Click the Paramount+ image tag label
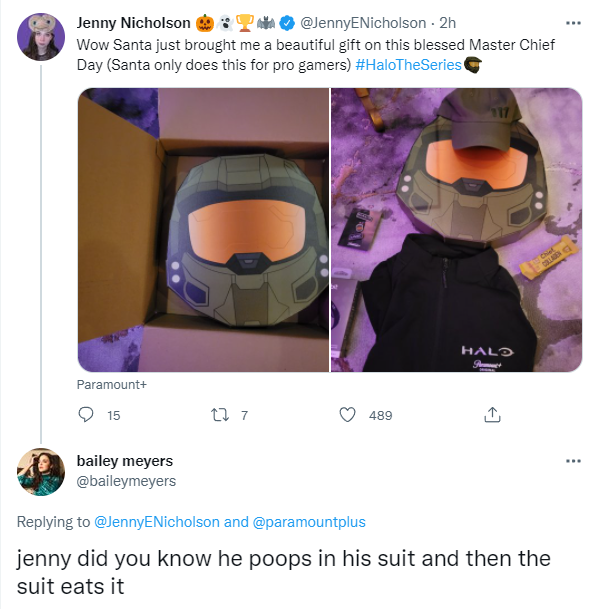 coord(112,385)
